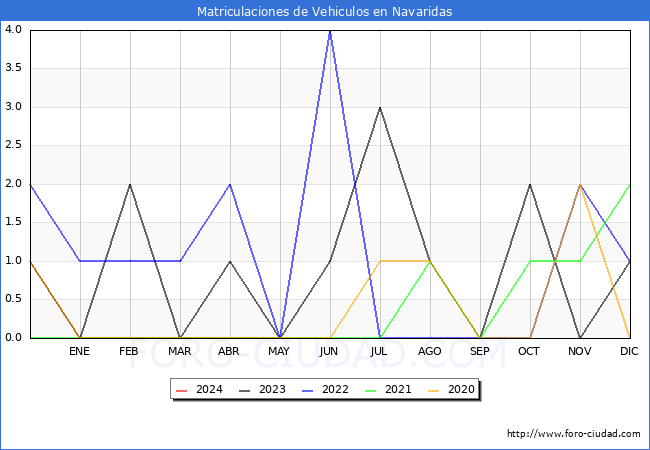Click the blue 2022 peak at JUN
Viewport: 650px width, 450px height.
click(330, 31)
